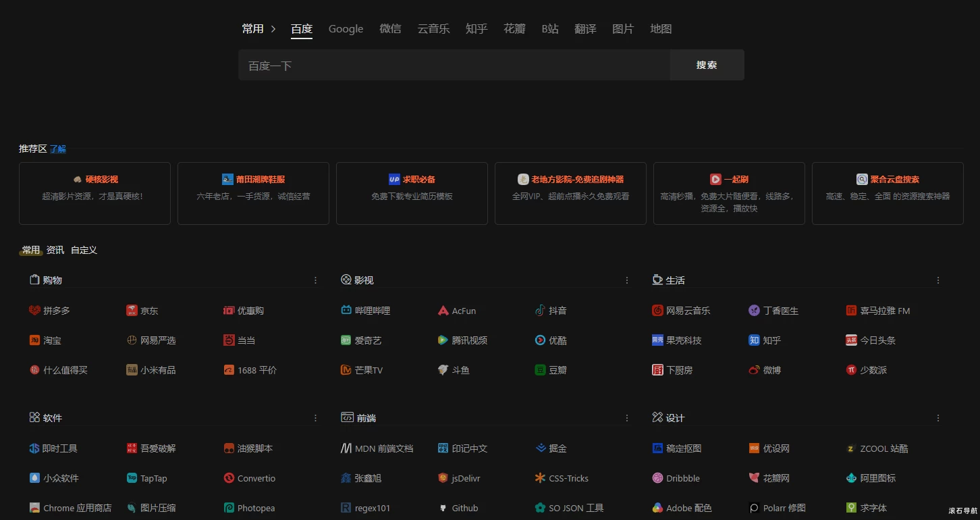Switch search engine to Google tab
This screenshot has width=980, height=520.
(346, 29)
